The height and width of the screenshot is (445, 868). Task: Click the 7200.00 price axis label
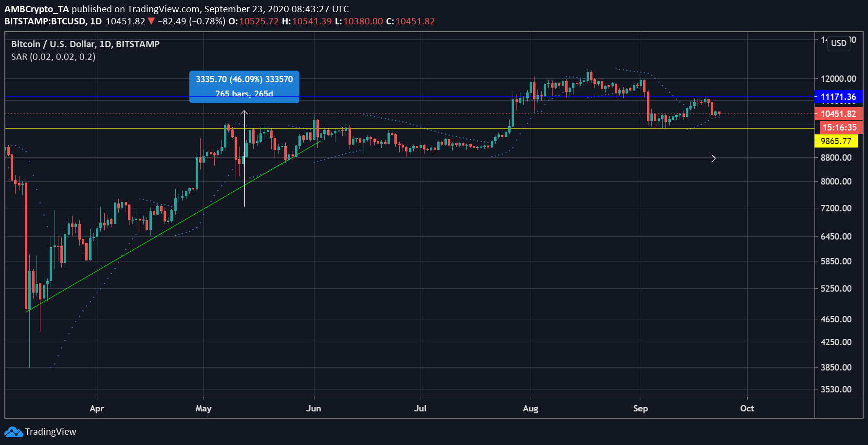click(836, 208)
